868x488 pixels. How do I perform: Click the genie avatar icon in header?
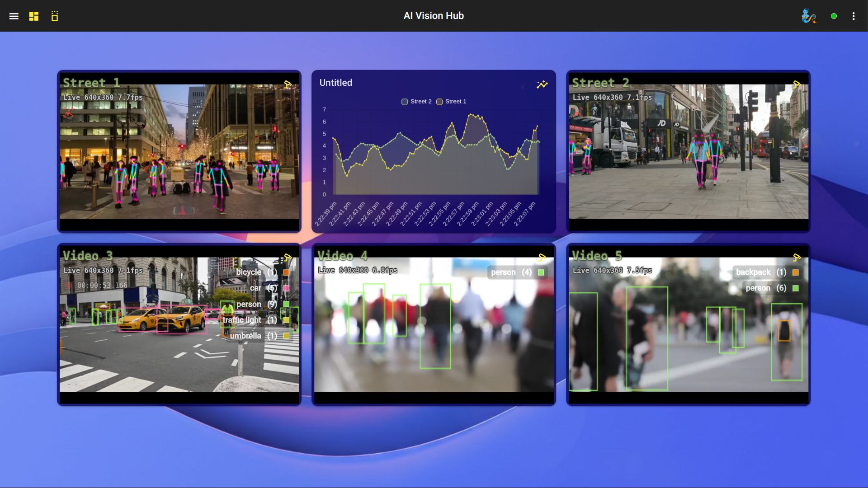click(x=808, y=16)
